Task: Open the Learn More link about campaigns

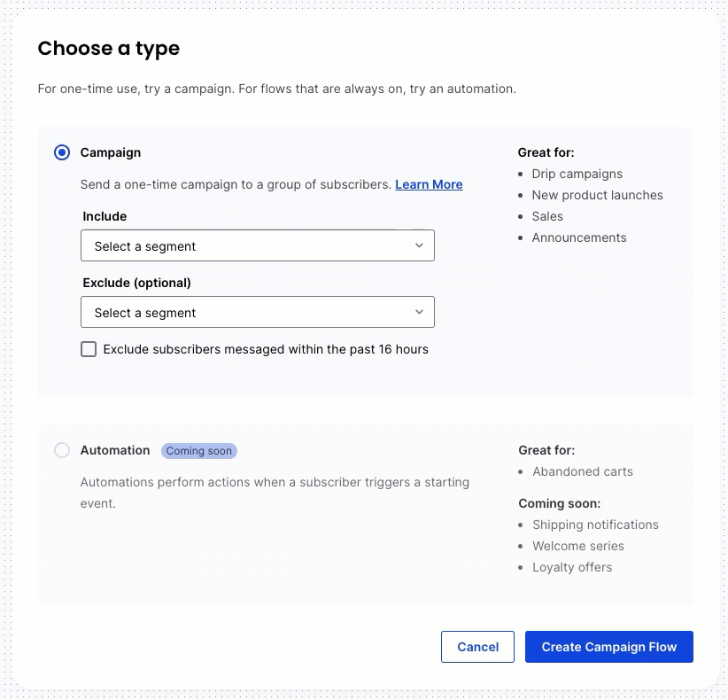Action: [429, 184]
